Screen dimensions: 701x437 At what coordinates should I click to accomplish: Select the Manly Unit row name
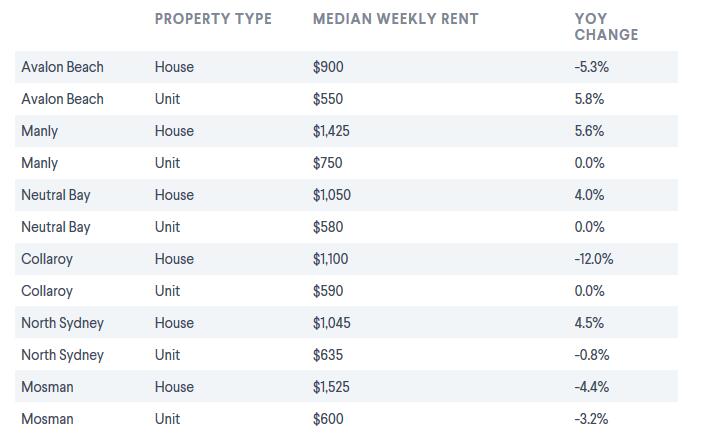(40, 163)
